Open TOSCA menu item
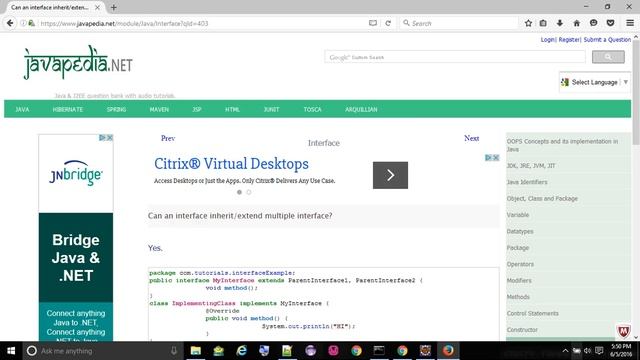Image resolution: width=640 pixels, height=360 pixels. coord(312,109)
